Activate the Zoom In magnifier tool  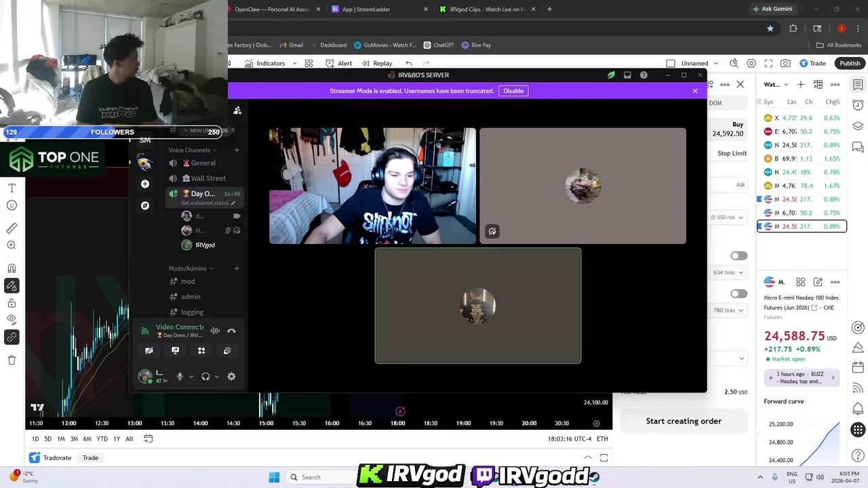point(12,245)
